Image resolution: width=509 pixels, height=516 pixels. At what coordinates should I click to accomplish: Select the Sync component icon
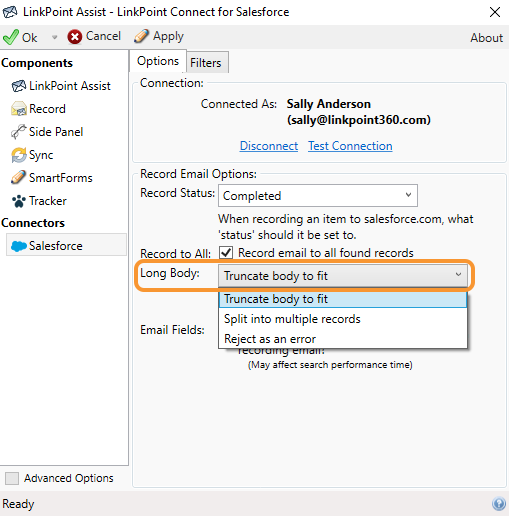point(19,155)
